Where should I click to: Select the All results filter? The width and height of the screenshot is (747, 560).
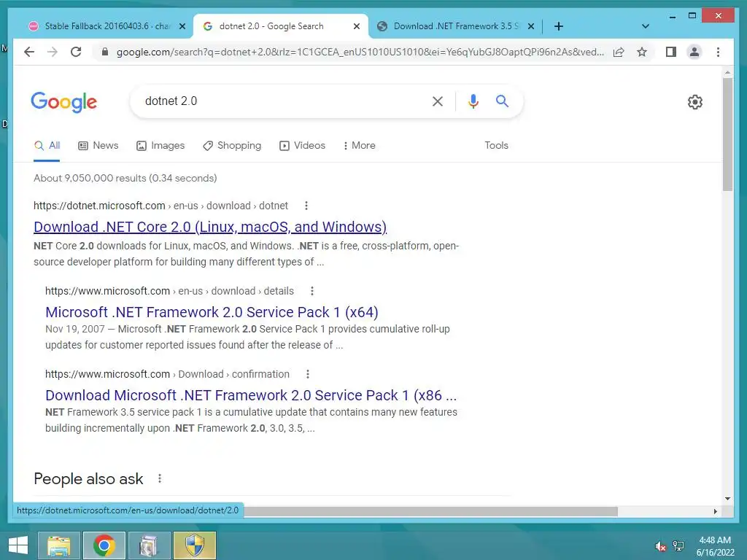47,146
